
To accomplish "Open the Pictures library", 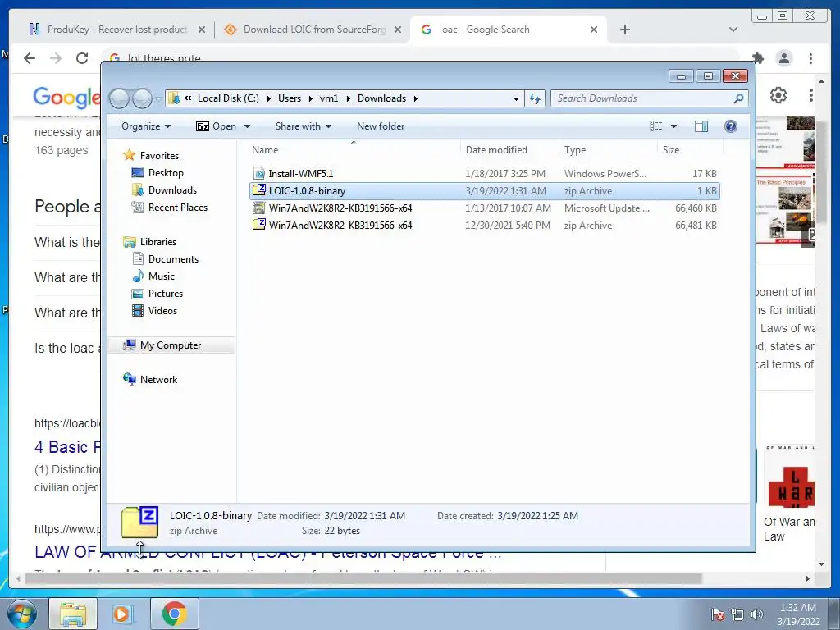I will (166, 294).
